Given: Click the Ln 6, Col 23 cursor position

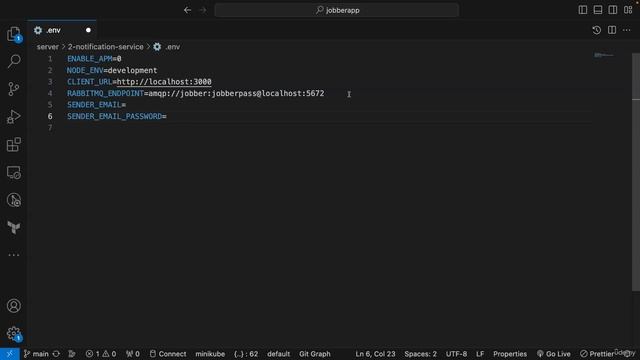Looking at the screenshot, I should [x=375, y=354].
